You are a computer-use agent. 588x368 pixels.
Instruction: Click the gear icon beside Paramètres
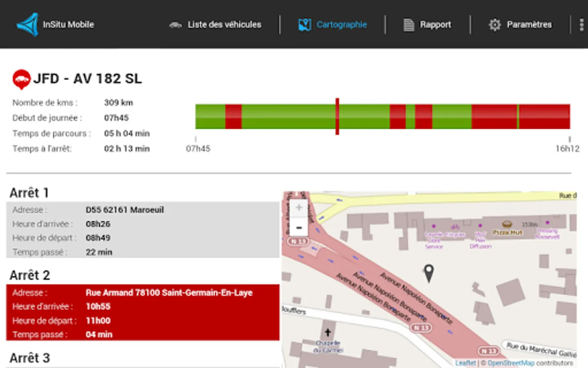(x=494, y=25)
